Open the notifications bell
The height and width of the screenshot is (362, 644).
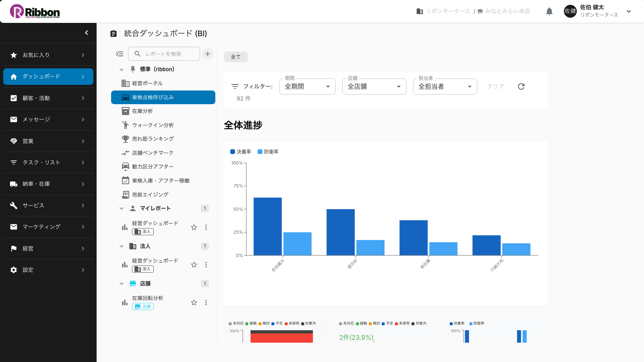click(x=549, y=11)
